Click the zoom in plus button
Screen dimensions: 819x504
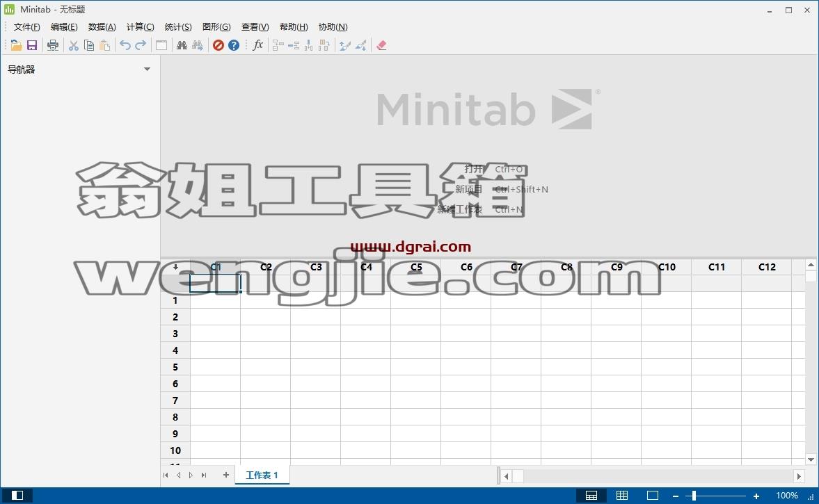[756, 496]
